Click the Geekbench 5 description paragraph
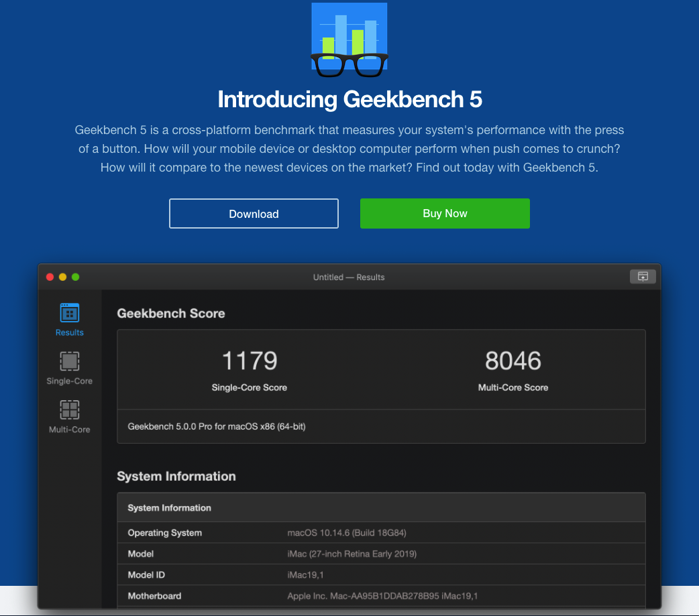The height and width of the screenshot is (616, 699). pos(349,149)
